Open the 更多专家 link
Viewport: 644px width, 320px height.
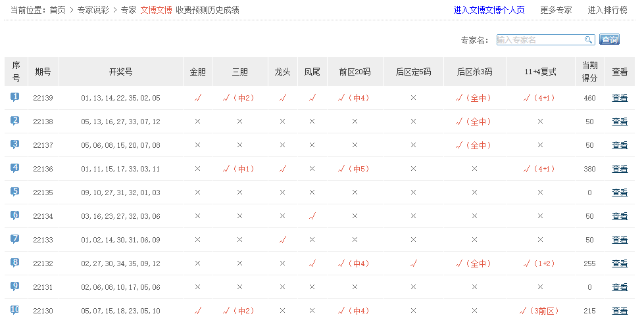556,10
